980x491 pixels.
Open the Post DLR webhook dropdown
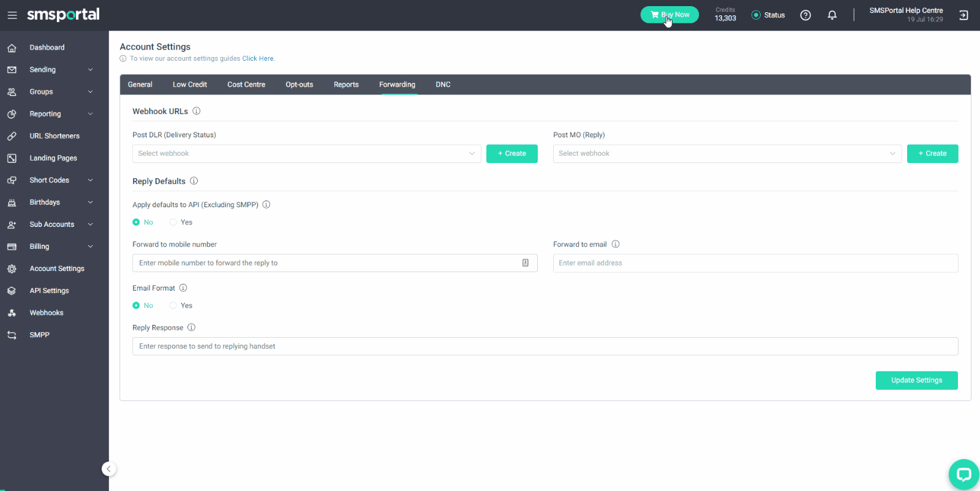[x=307, y=154]
